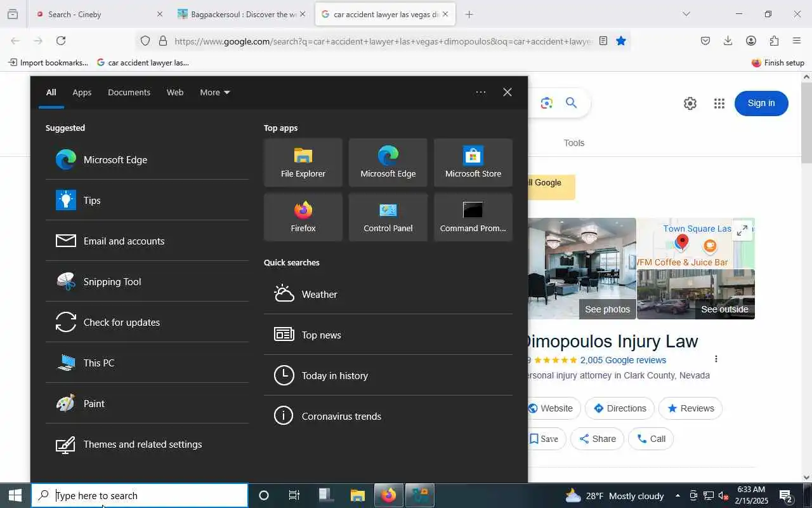Click the Type here to search box
This screenshot has height=508, width=812.
click(x=140, y=495)
